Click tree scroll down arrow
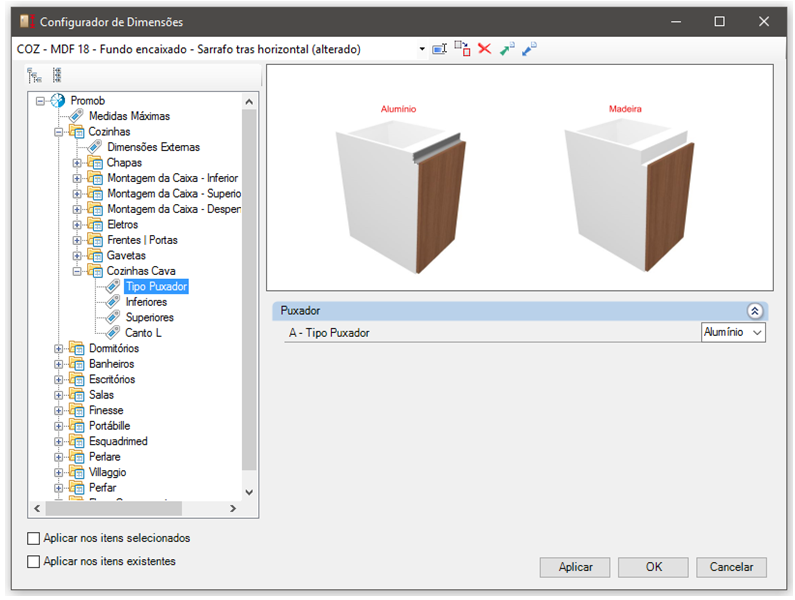The width and height of the screenshot is (795, 600). 249,492
